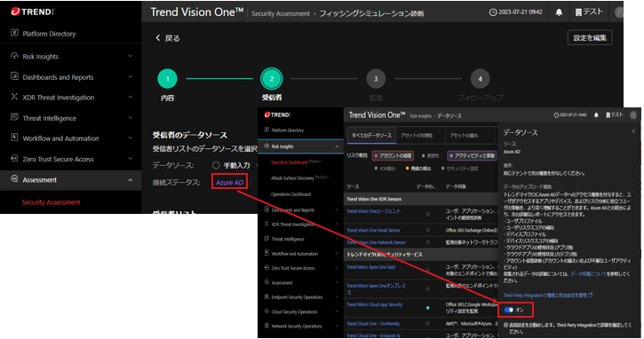Collapse the Assessment section chevron in large sidebar
The width and height of the screenshot is (644, 339).
(131, 180)
